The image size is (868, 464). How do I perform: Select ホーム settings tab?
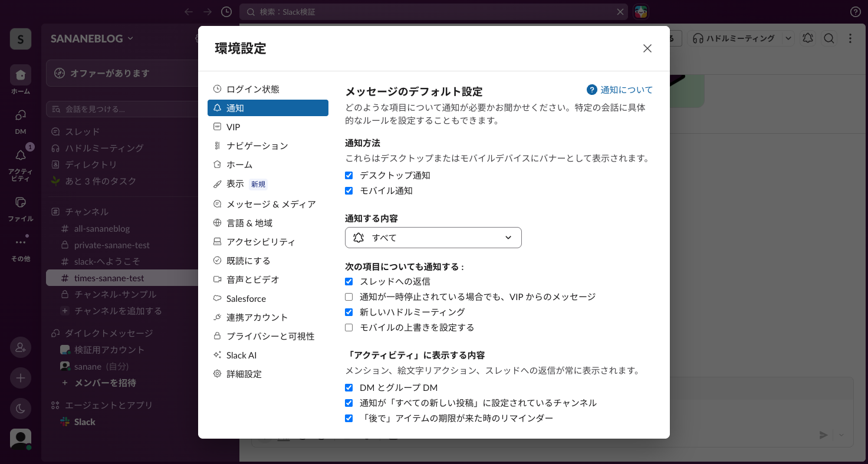coord(268,164)
